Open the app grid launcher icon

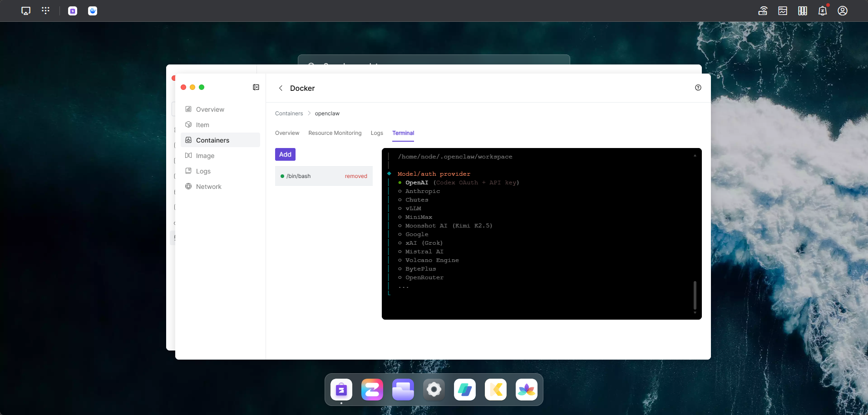click(x=45, y=11)
